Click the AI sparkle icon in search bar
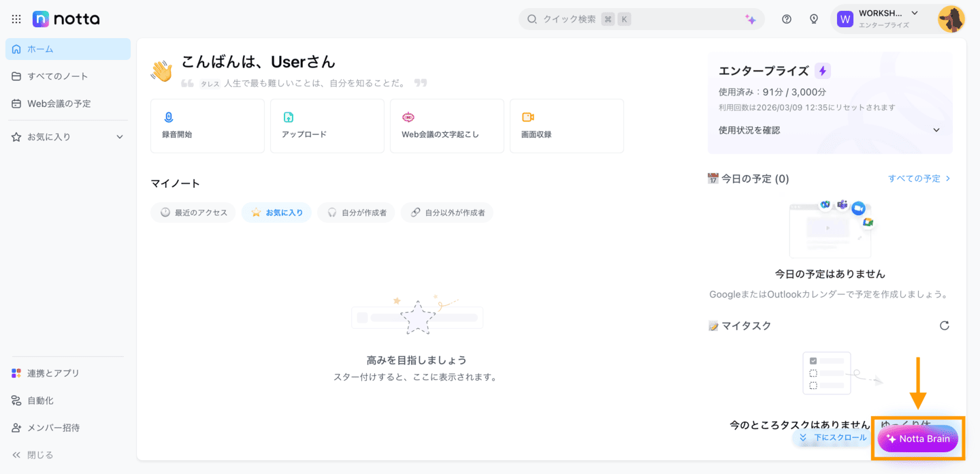980x474 pixels. (751, 19)
